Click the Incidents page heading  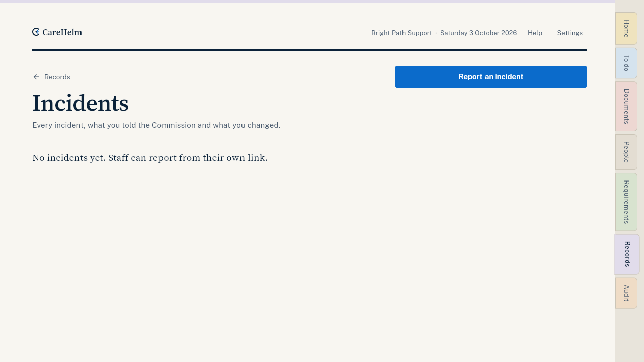pyautogui.click(x=80, y=103)
